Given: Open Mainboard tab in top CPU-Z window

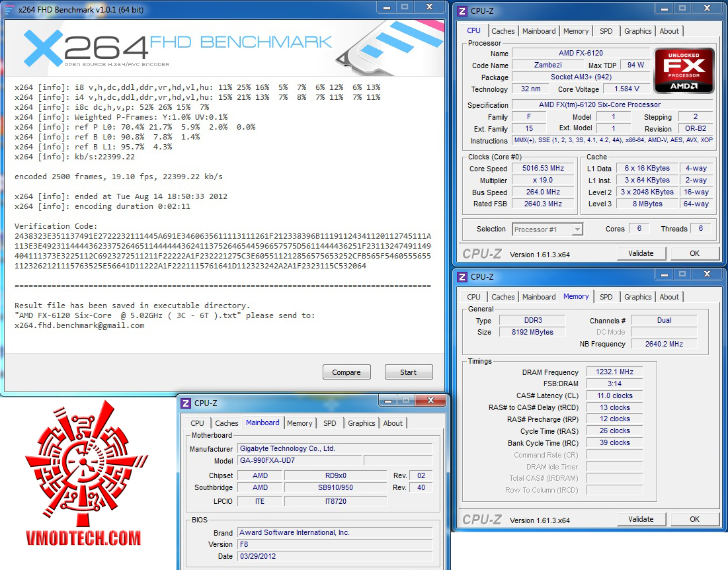Looking at the screenshot, I should [x=539, y=31].
